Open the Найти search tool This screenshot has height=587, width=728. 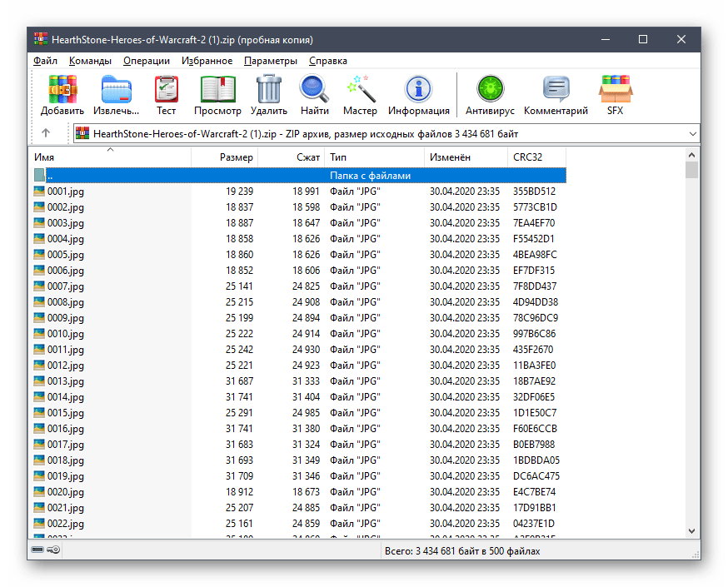pyautogui.click(x=314, y=89)
